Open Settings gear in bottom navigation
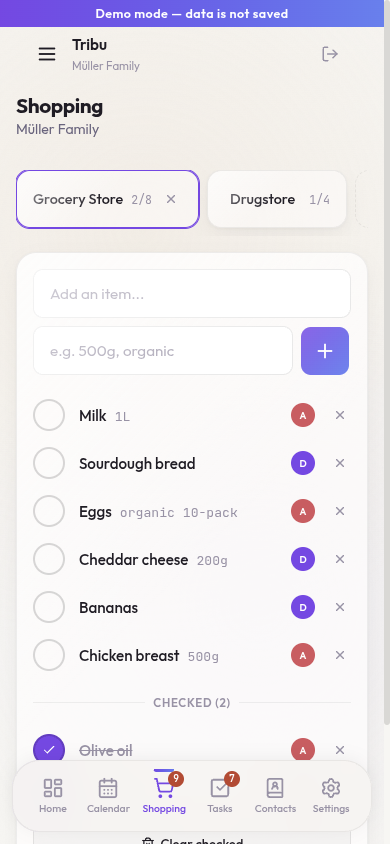 [x=331, y=796]
